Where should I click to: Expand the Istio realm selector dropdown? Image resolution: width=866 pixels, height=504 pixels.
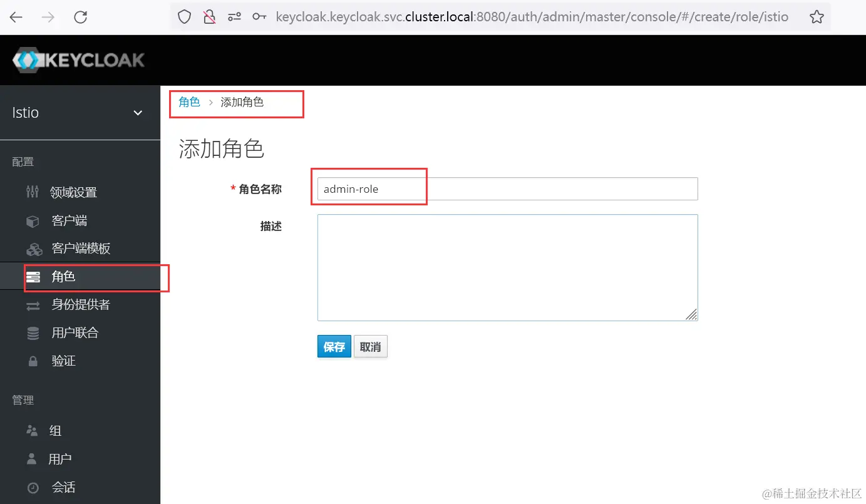[79, 113]
